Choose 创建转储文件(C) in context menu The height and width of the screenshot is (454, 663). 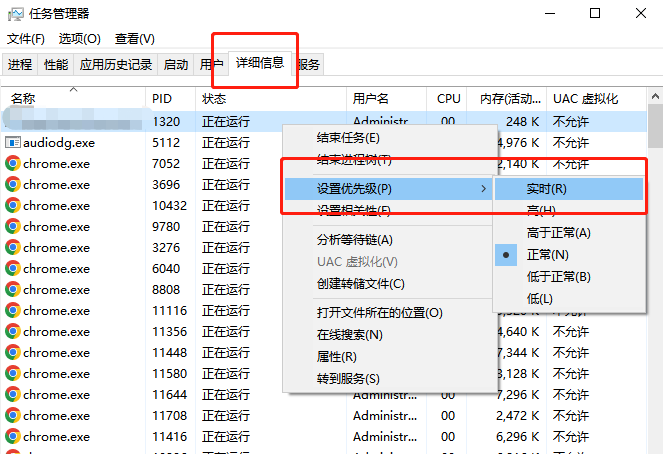click(390, 284)
